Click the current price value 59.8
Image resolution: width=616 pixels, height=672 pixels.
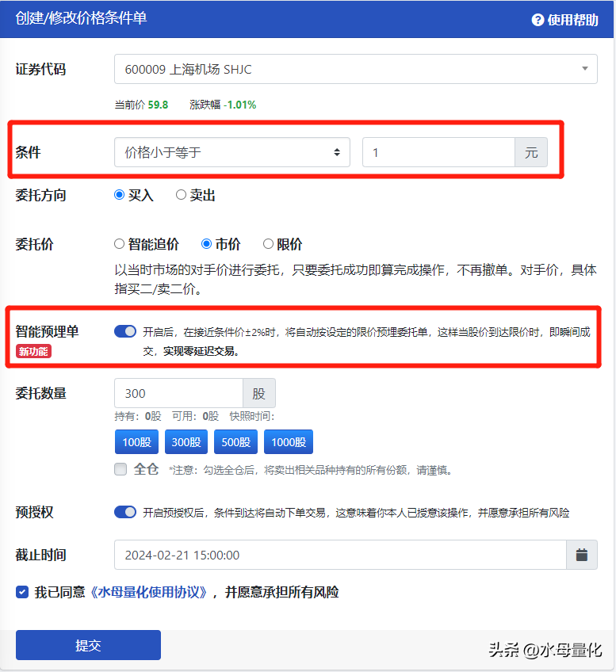pos(158,105)
